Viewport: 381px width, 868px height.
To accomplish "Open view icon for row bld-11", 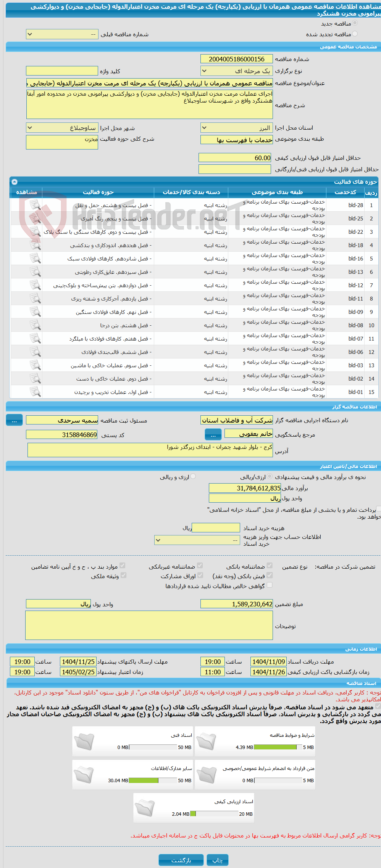I will pos(35,299).
